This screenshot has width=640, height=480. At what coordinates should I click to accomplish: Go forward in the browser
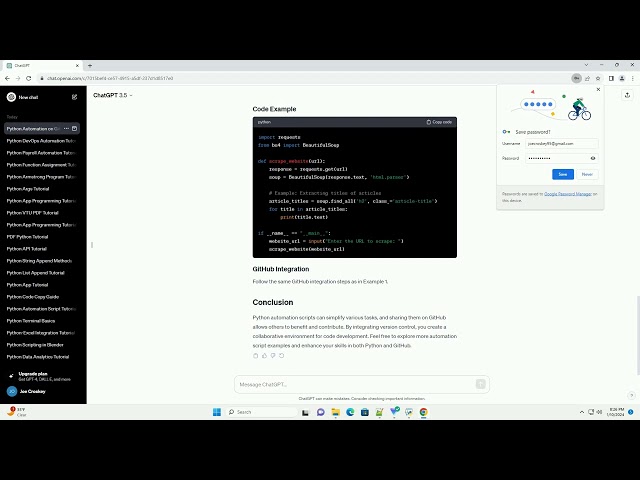click(x=18, y=78)
